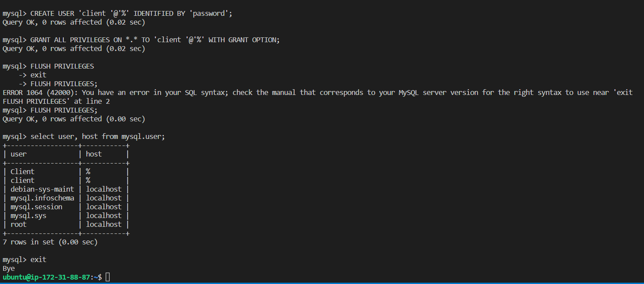
Task: Click the mysql.infoschema row
Action: (42, 198)
